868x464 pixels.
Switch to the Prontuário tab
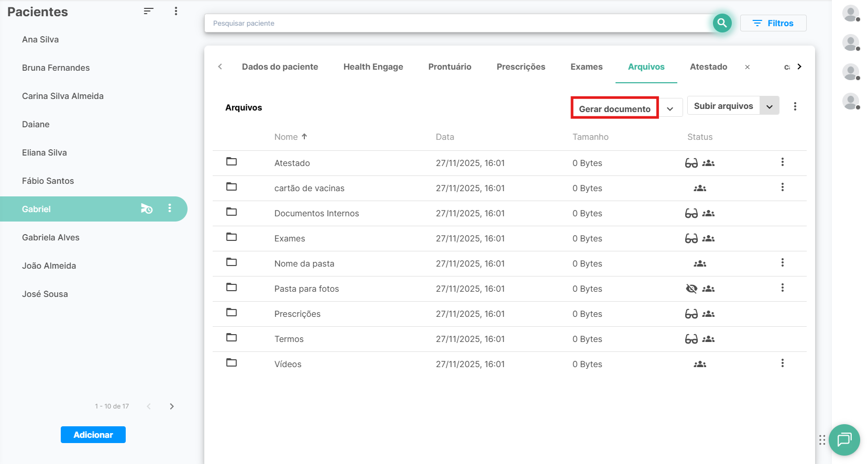coord(449,67)
